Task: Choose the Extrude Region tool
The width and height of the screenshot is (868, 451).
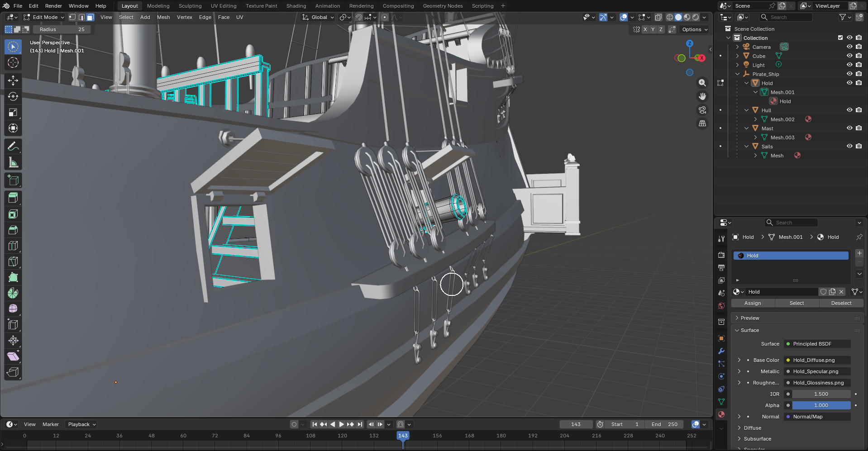Action: pos(13,198)
